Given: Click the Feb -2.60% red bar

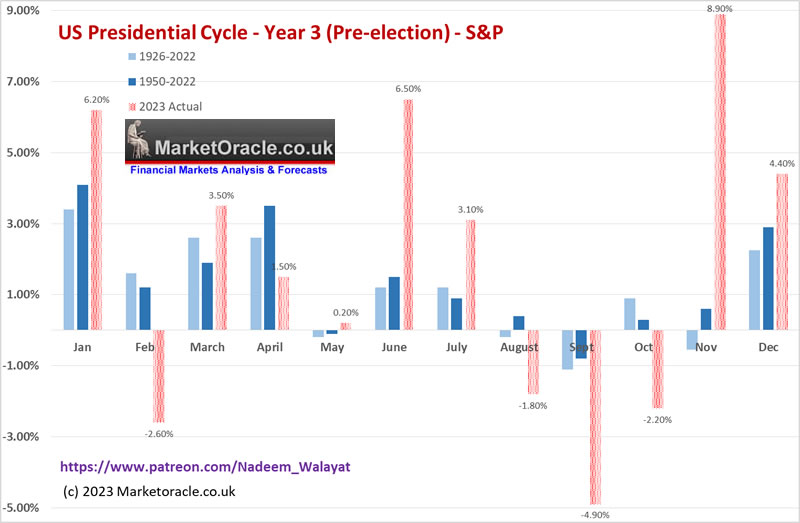Looking at the screenshot, I should point(159,375).
